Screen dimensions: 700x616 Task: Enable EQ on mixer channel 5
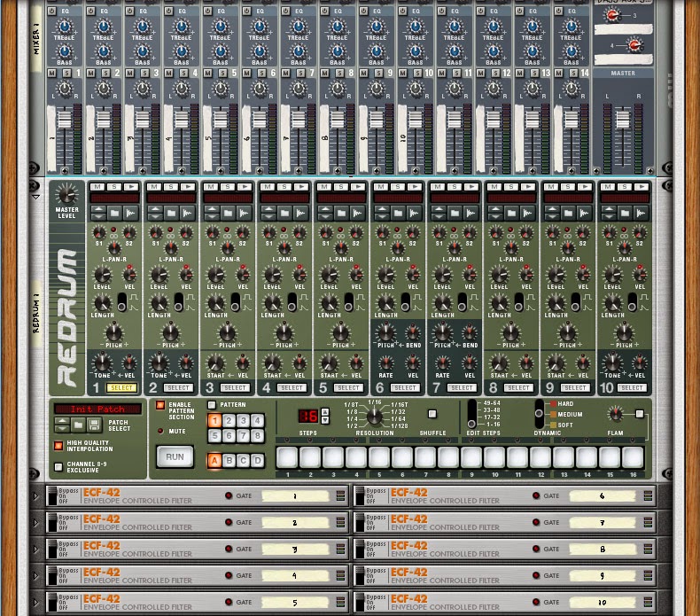[x=208, y=12]
